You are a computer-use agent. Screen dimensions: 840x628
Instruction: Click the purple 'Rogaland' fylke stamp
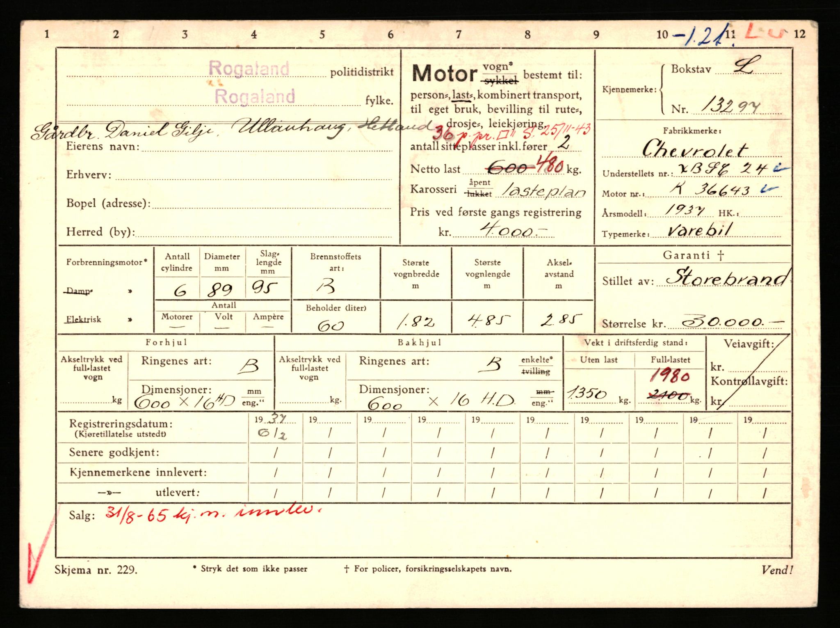255,96
